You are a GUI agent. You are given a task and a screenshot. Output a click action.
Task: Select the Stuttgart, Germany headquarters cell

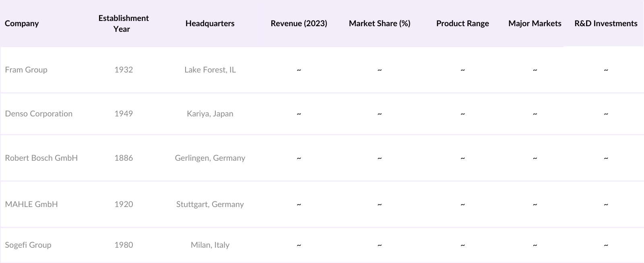tap(210, 204)
